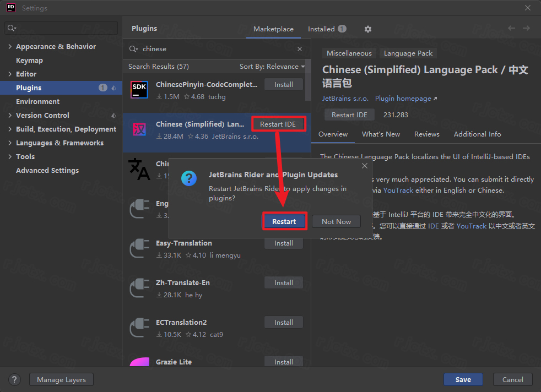Close the Settings window
Viewport: 541px width, 392px height.
pos(528,8)
